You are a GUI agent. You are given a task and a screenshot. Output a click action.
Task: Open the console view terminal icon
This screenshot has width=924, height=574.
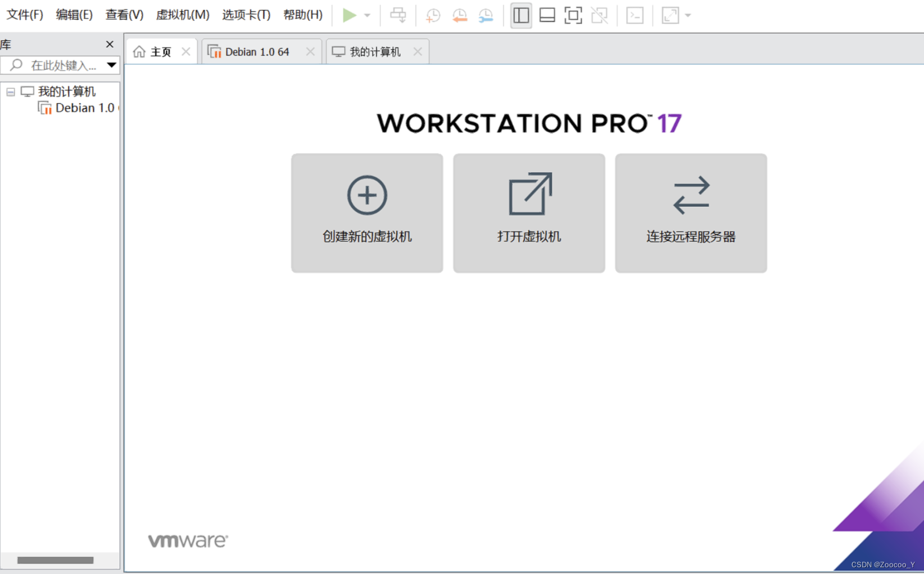pos(635,15)
